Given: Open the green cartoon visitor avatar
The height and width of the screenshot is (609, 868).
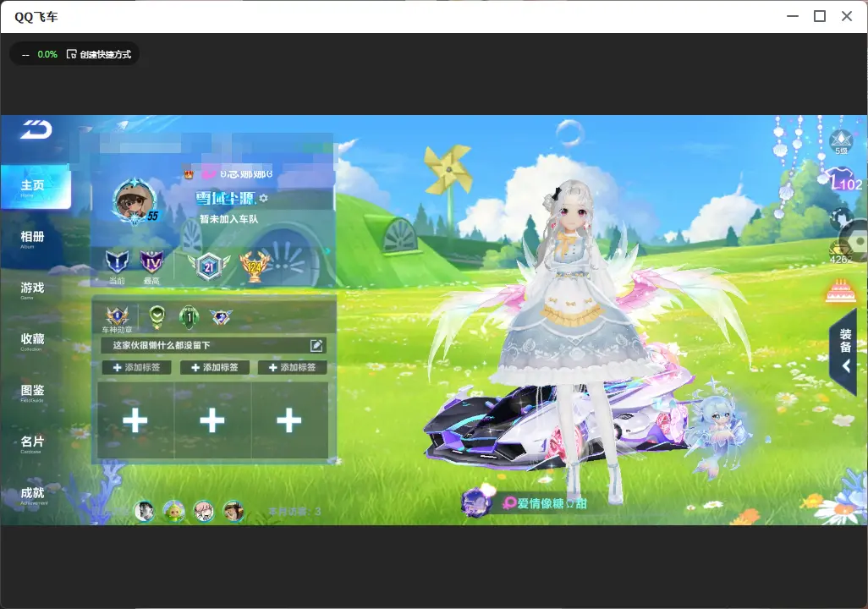Looking at the screenshot, I should [x=173, y=511].
